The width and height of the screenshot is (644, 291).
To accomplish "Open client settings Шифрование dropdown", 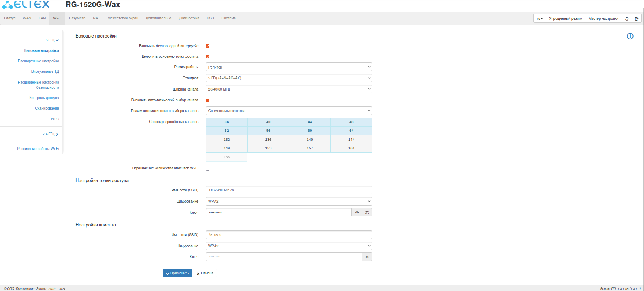I will pyautogui.click(x=289, y=246).
